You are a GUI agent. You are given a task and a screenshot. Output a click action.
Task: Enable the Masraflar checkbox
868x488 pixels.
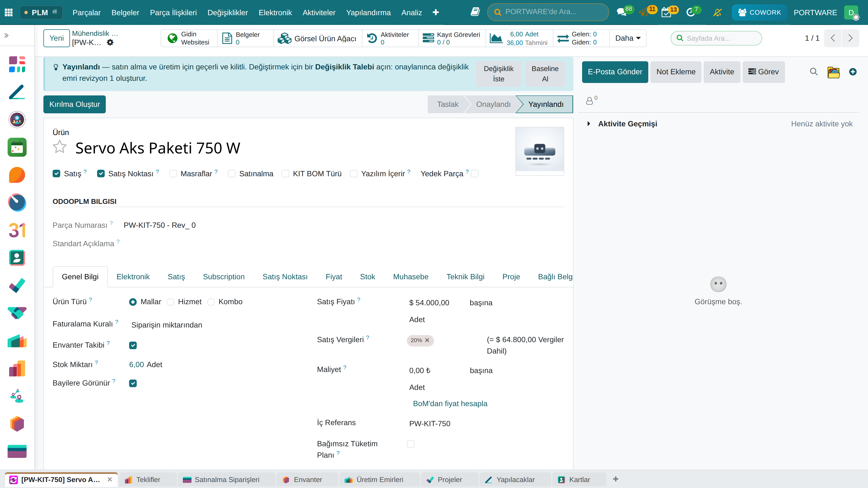pyautogui.click(x=173, y=174)
